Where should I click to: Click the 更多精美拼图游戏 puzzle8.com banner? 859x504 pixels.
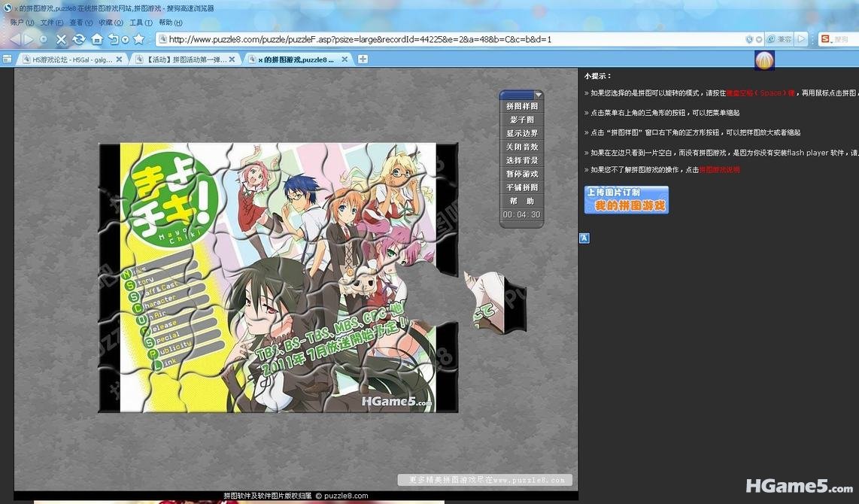485,480
